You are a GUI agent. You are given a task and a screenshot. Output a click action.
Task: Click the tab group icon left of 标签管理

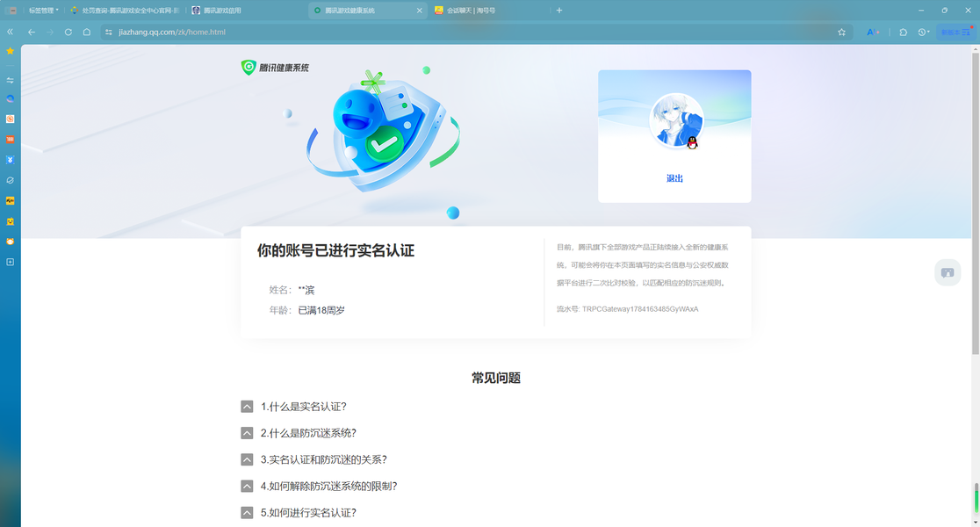tap(12, 11)
